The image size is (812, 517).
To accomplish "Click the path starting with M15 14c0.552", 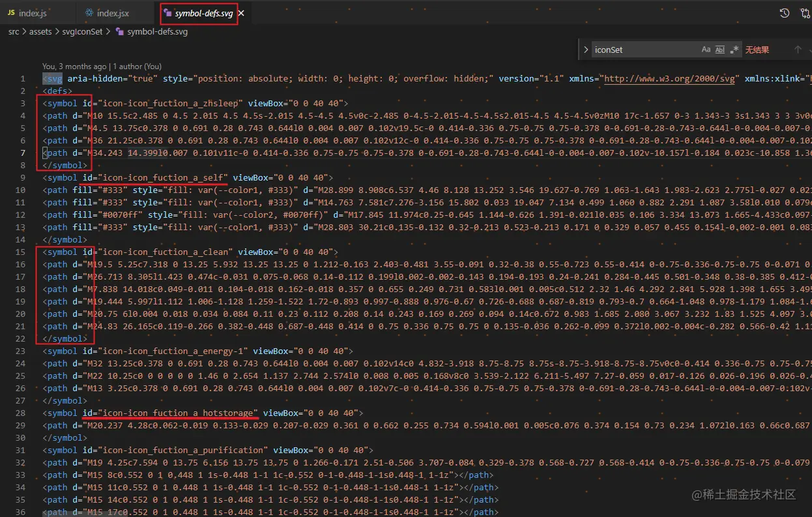I will point(270,499).
